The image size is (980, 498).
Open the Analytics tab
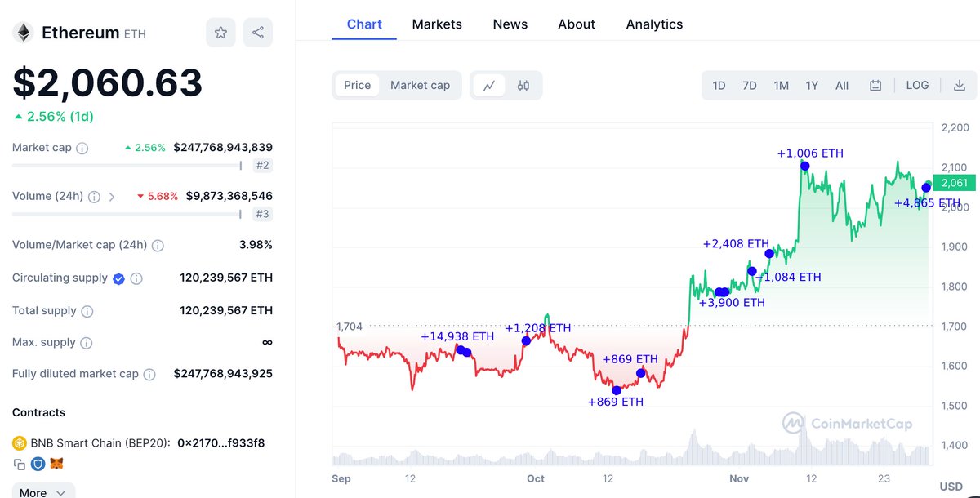pos(654,24)
